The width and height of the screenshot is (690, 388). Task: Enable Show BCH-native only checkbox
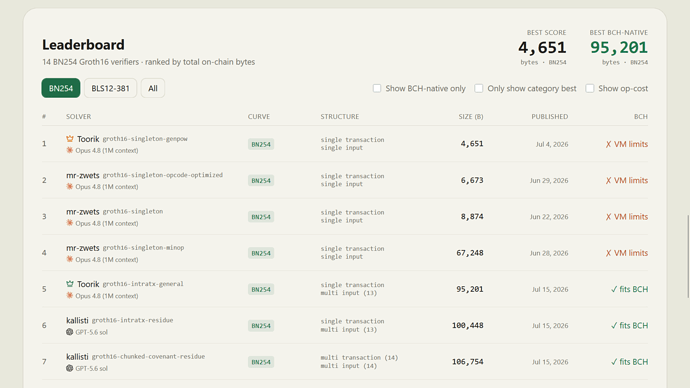[x=377, y=88]
